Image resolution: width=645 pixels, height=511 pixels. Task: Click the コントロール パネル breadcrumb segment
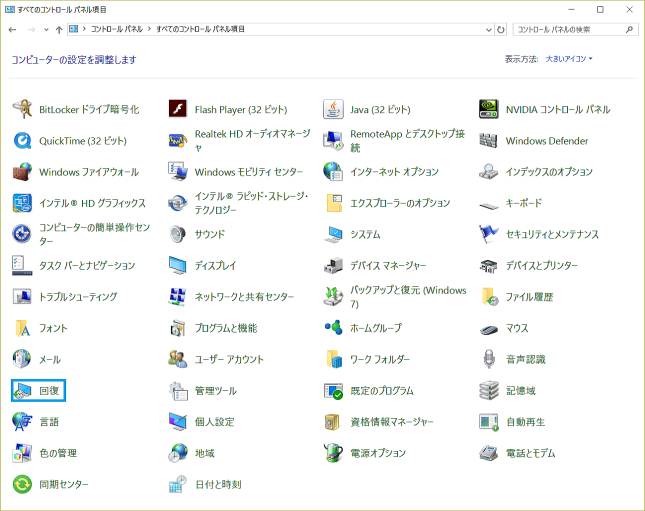pyautogui.click(x=117, y=29)
